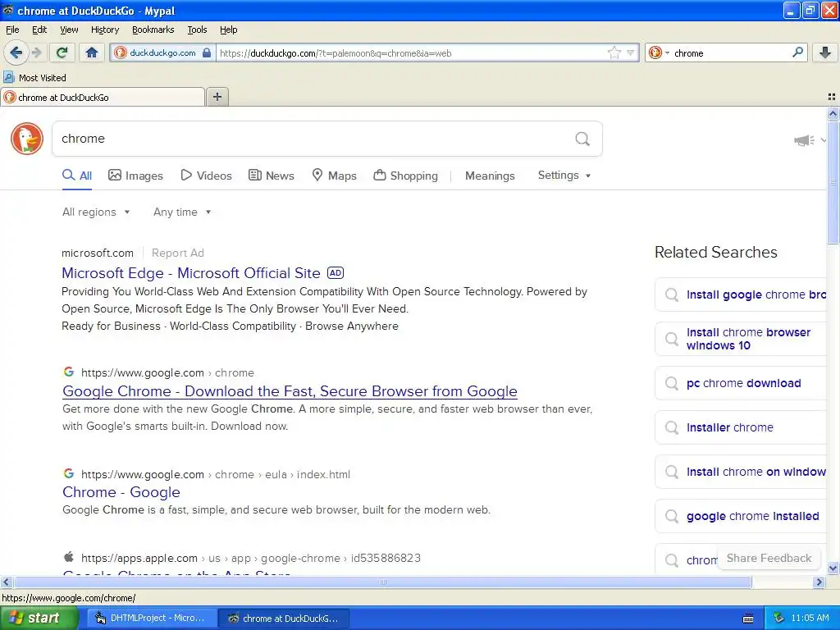Click the URL address bar
Viewport: 840px width, 630px height.
tap(412, 53)
